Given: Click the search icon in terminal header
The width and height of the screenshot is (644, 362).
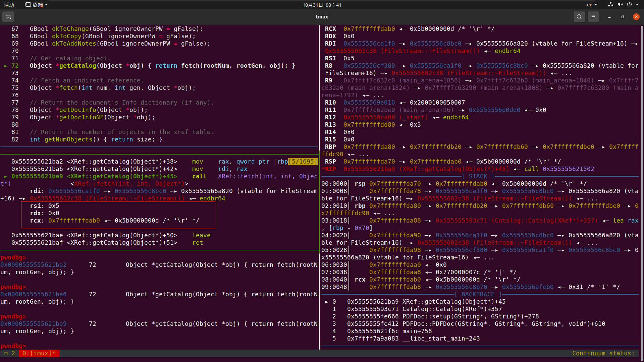Looking at the screenshot, I should [x=579, y=17].
